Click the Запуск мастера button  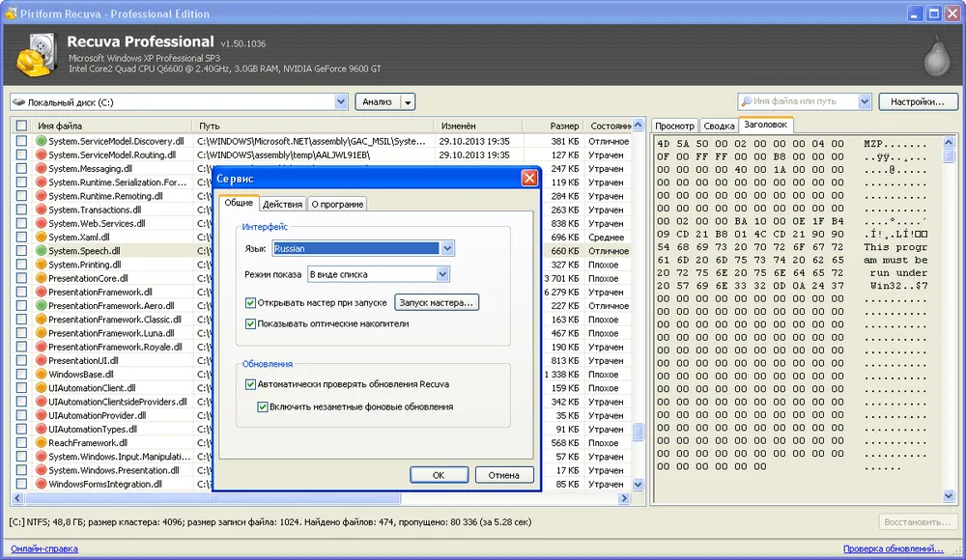[438, 303]
